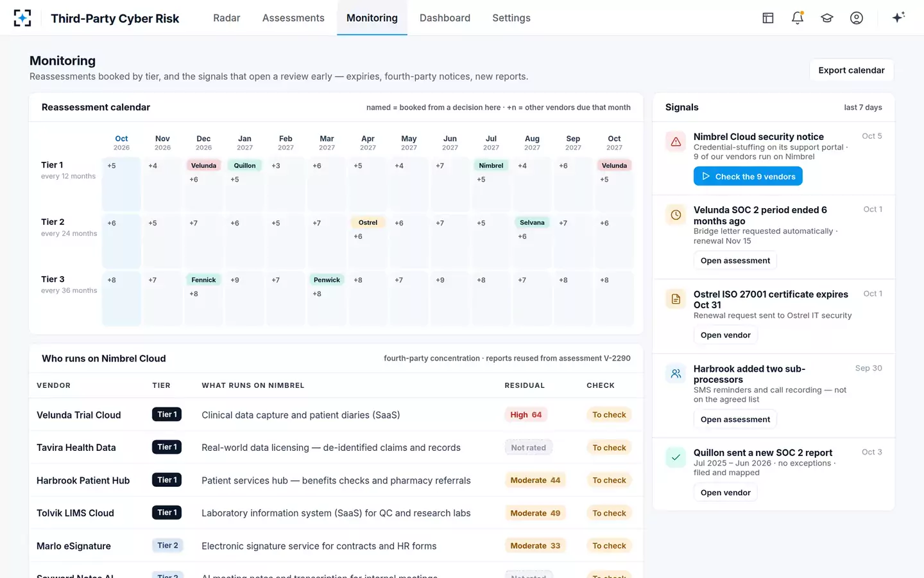The width and height of the screenshot is (924, 578).
Task: Click the Check column header
Action: tap(601, 385)
